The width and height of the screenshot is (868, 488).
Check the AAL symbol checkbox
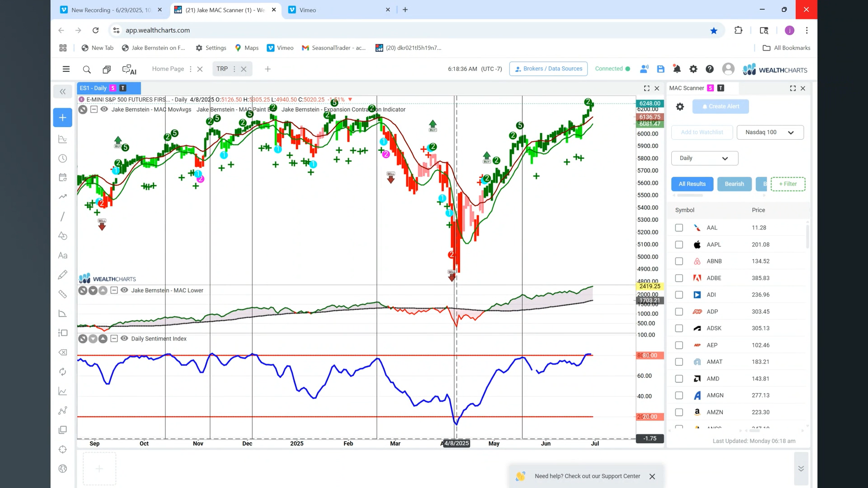coord(679,228)
